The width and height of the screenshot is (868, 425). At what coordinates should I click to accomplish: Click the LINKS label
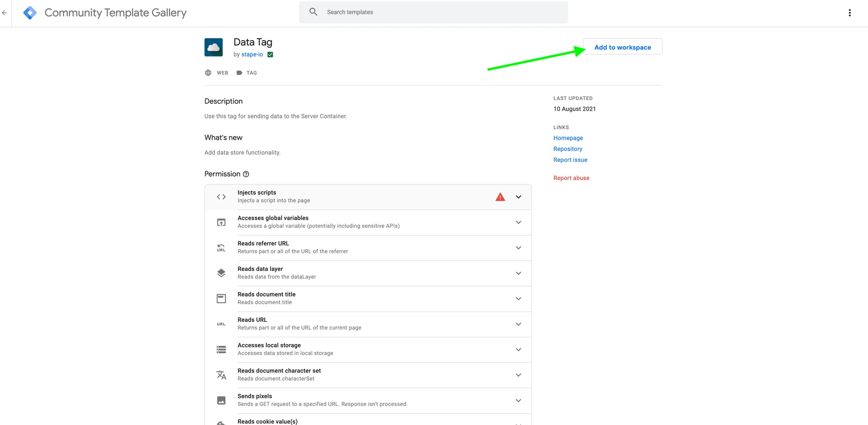(561, 127)
